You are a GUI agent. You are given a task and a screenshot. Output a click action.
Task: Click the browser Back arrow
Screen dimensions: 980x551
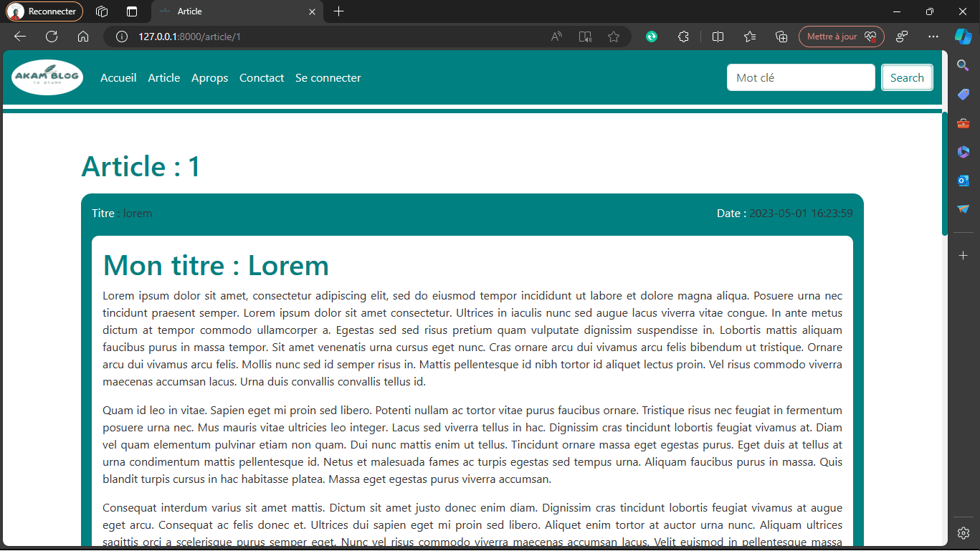tap(20, 37)
